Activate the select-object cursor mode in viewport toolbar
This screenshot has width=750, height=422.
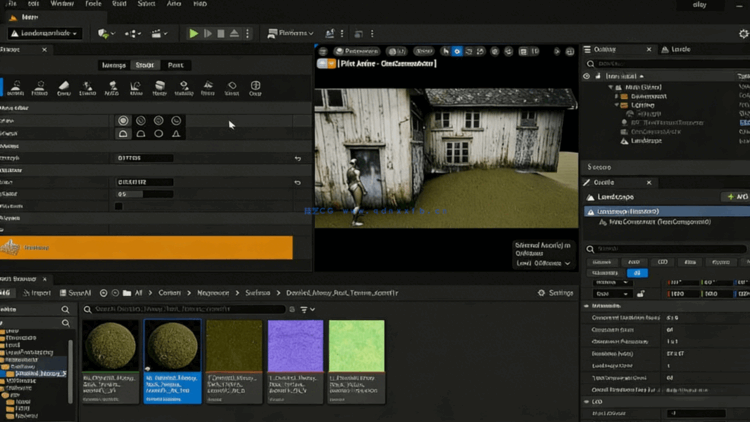pyautogui.click(x=445, y=51)
